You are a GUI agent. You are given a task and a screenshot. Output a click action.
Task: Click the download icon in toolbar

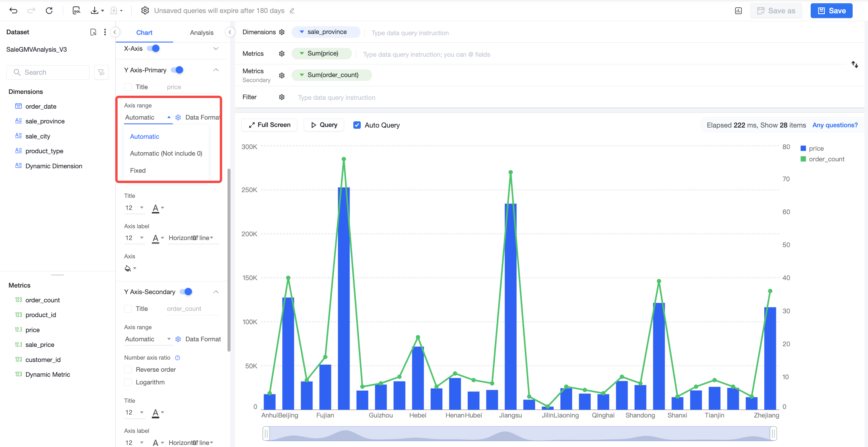click(95, 10)
